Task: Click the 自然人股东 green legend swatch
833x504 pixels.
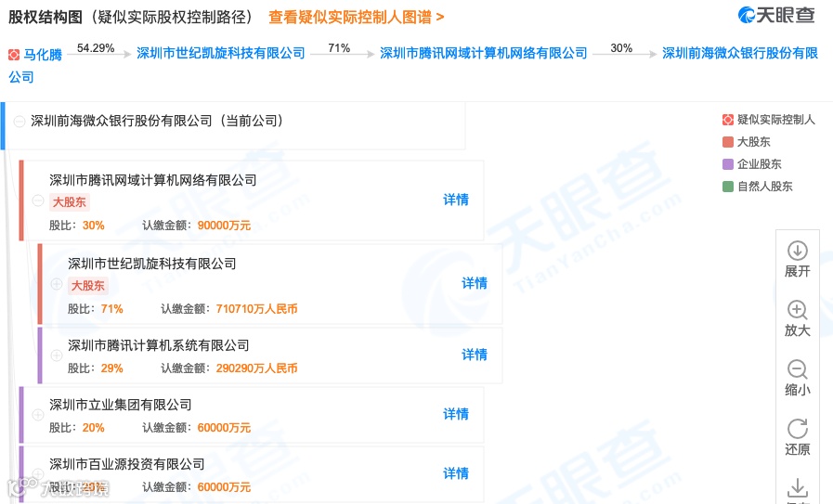Action: pos(728,187)
